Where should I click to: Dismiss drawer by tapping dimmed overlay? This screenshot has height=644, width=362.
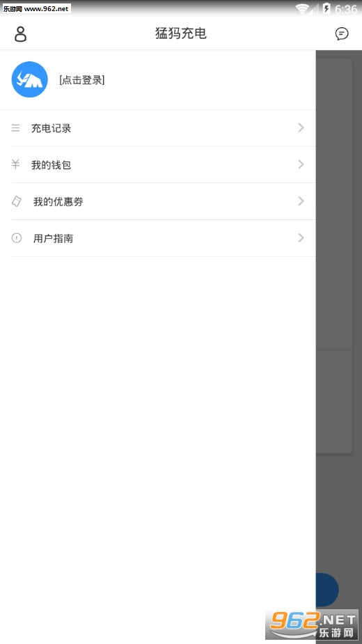[338, 288]
